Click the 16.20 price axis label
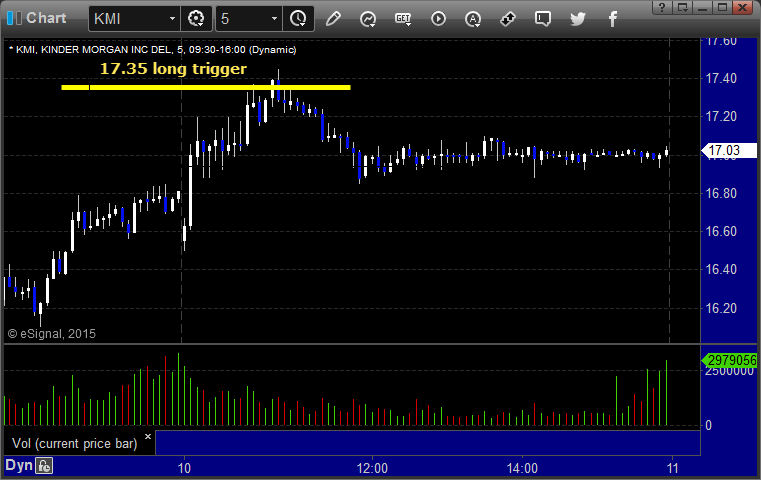This screenshot has height=480, width=761. coord(721,308)
